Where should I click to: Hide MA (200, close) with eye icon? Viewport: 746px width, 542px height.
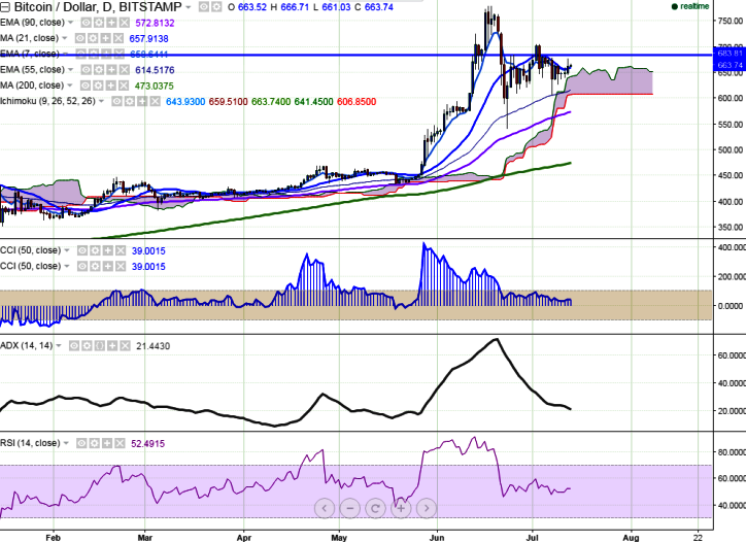point(85,86)
